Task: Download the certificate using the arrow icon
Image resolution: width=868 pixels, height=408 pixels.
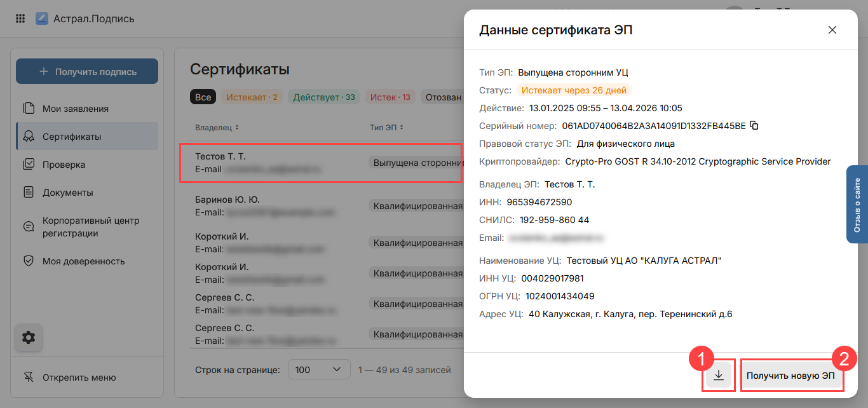Action: pyautogui.click(x=719, y=376)
